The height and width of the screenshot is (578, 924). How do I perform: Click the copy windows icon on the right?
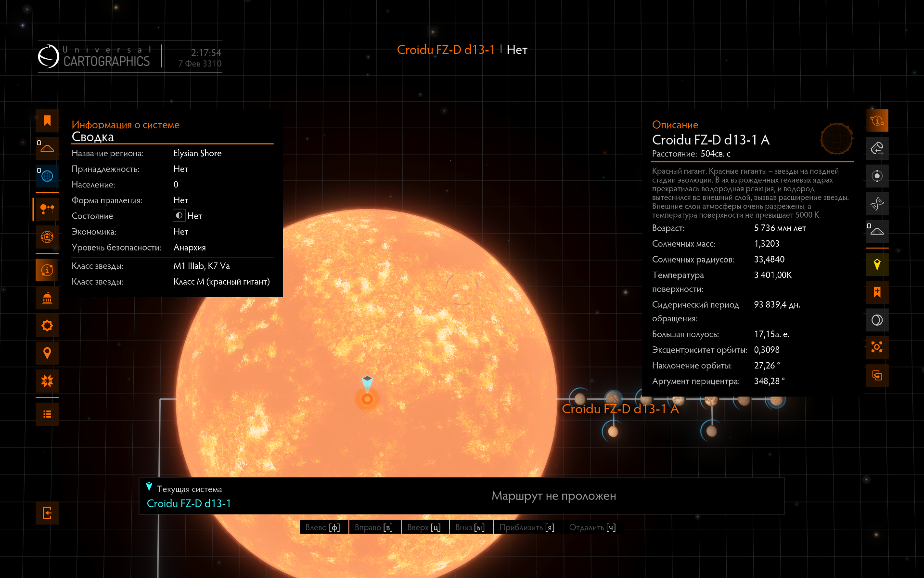coord(877,375)
